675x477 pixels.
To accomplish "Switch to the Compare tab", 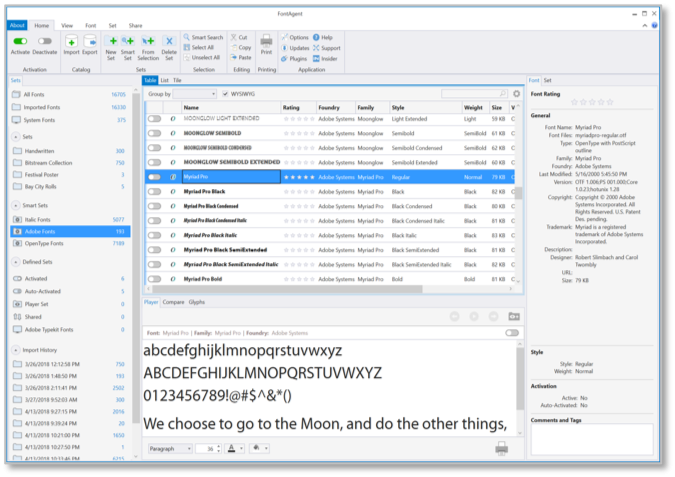I will (x=173, y=302).
